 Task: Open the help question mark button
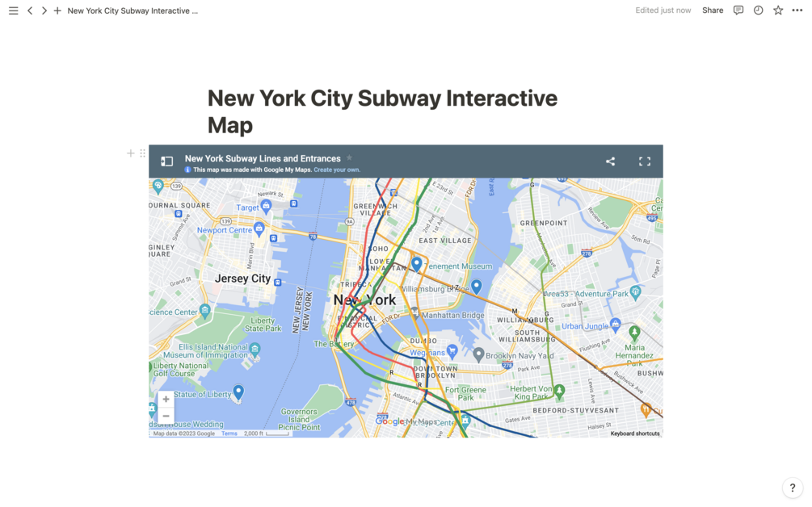point(793,488)
